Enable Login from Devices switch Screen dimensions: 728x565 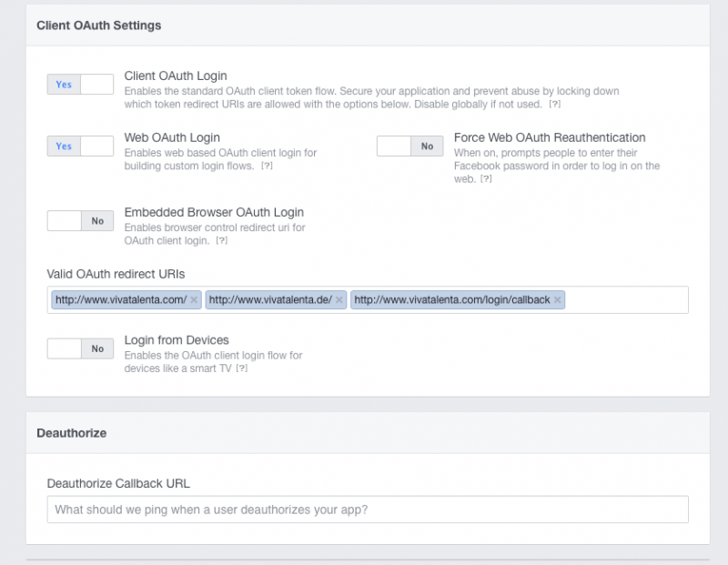pos(80,348)
